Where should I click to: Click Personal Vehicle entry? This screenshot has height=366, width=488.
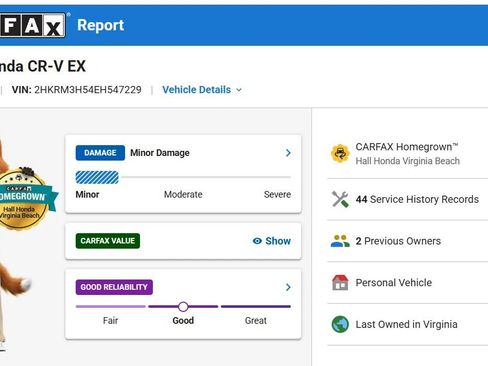(x=394, y=283)
